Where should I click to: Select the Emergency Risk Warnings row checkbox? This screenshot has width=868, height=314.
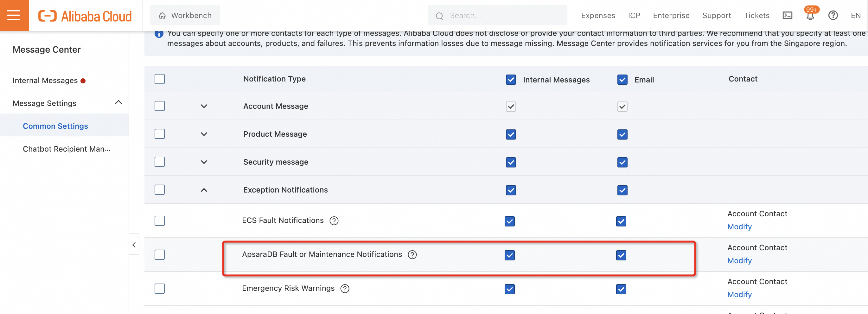(x=159, y=289)
